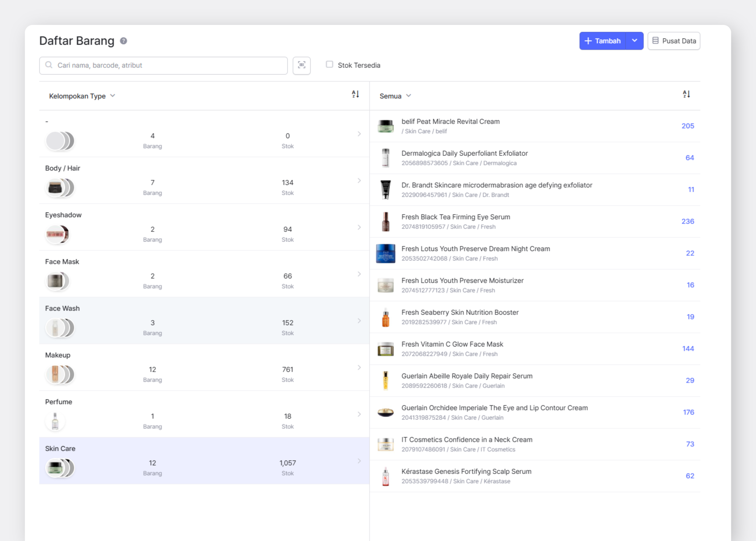This screenshot has width=756, height=541.
Task: Focus the Cari nama, barcode, atribut field
Action: point(163,65)
